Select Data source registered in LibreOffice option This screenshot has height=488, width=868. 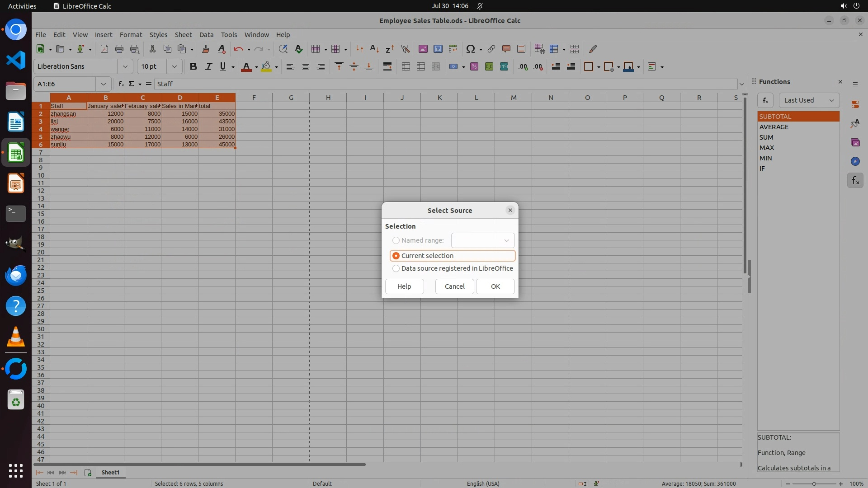(x=396, y=268)
